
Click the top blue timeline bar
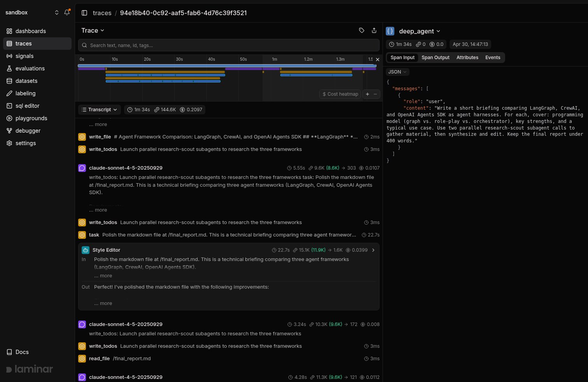(227, 66)
